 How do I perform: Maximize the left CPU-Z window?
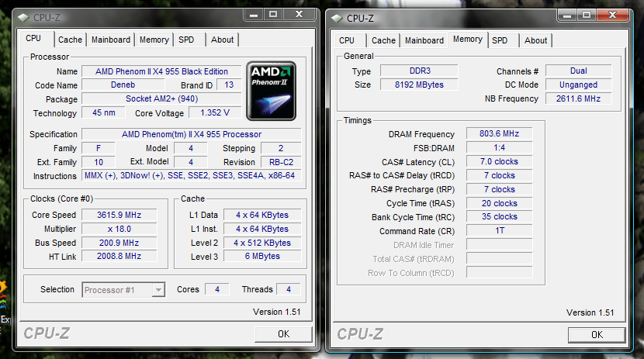272,15
